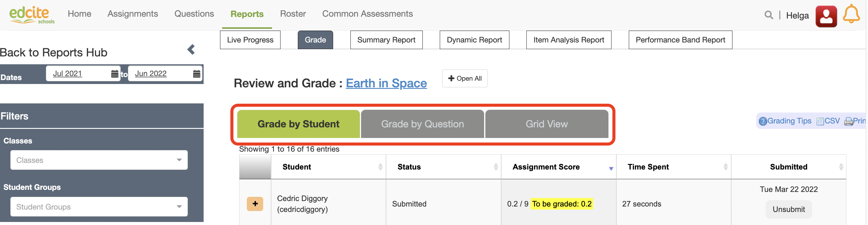Click the search magnifier icon
Viewport: 868px width, 225px height.
(768, 15)
